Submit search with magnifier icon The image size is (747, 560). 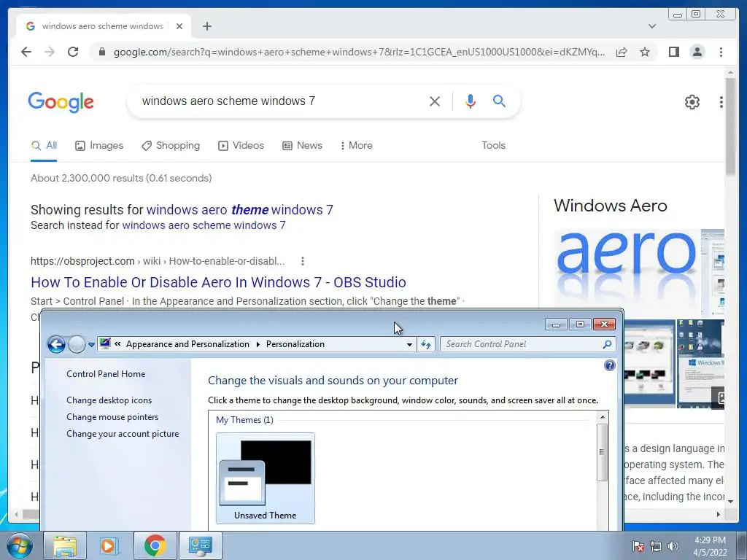click(x=499, y=101)
